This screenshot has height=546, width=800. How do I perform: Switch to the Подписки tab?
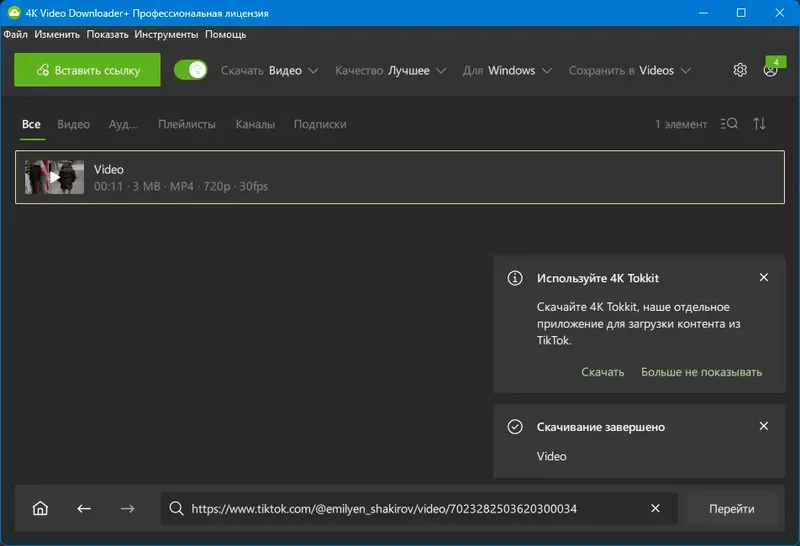coord(320,124)
